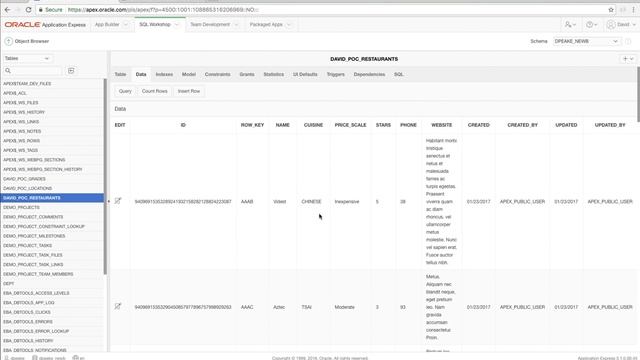Switch to the Dependencies tab
This screenshot has width=640, height=360.
pyautogui.click(x=369, y=74)
